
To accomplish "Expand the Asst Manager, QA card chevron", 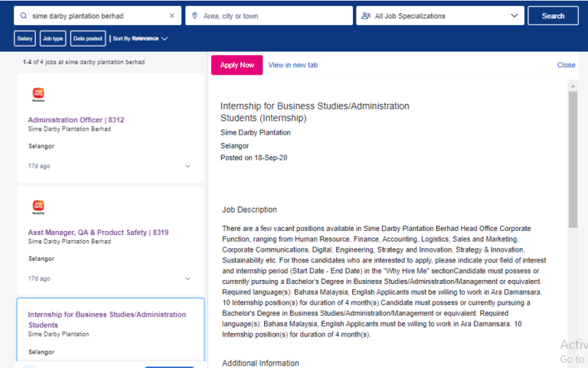I will click(x=188, y=278).
